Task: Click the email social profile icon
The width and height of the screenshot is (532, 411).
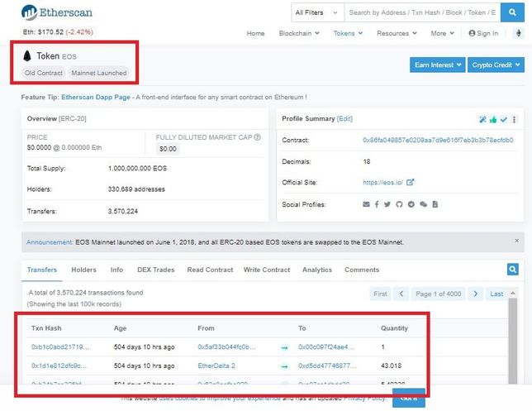Action: 366,204
